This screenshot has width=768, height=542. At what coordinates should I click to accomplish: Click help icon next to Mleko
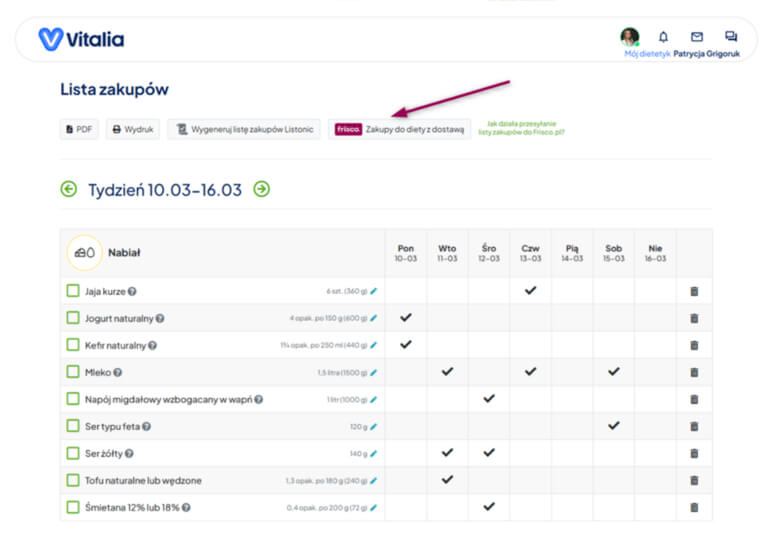118,373
